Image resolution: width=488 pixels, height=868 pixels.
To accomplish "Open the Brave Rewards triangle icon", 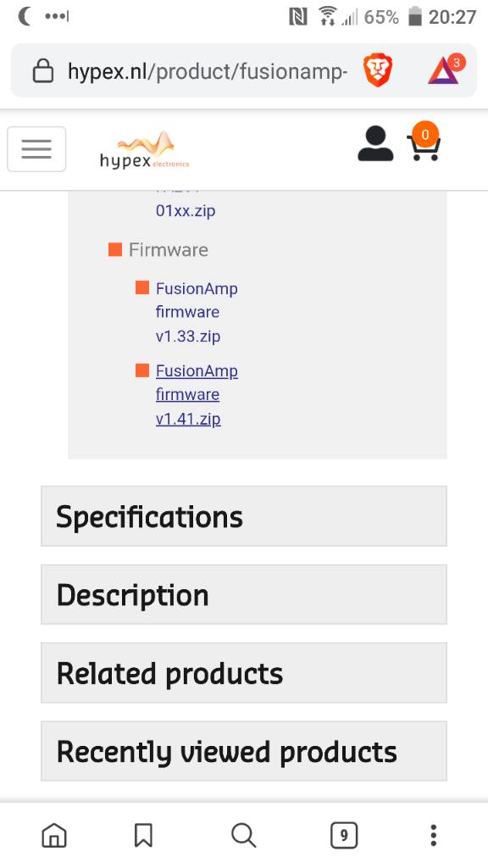I will tap(446, 70).
